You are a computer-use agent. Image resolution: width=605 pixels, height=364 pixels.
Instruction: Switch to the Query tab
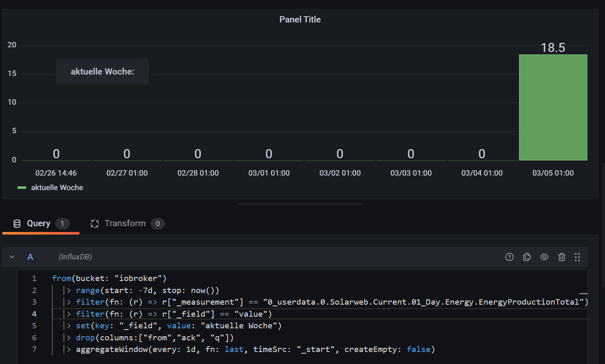point(41,224)
